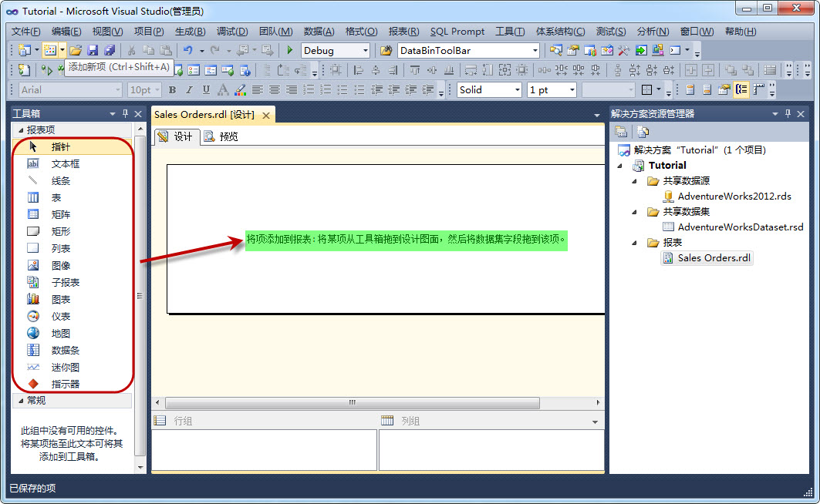Open the 报表(R) menu
Viewport: 820px width, 504px height.
(x=403, y=32)
